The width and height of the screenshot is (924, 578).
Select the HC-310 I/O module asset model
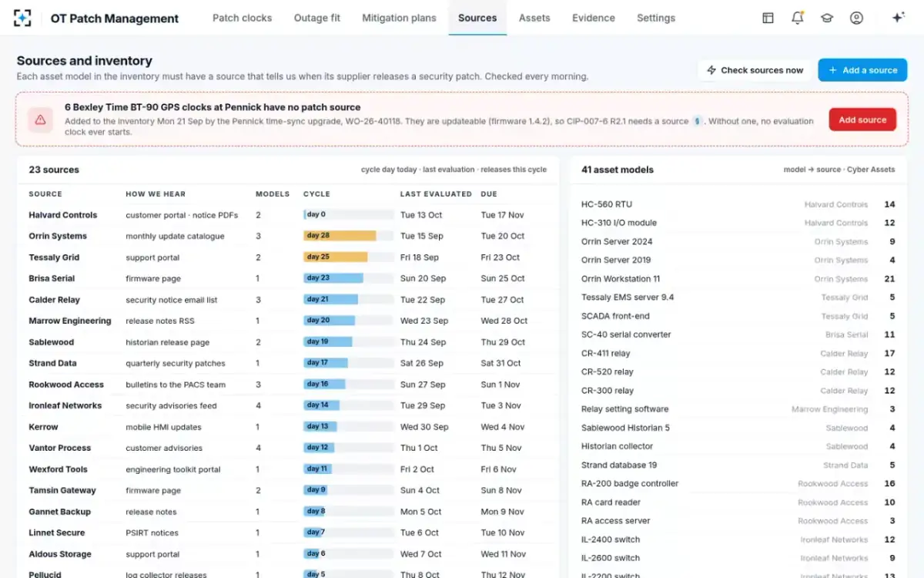tap(619, 223)
